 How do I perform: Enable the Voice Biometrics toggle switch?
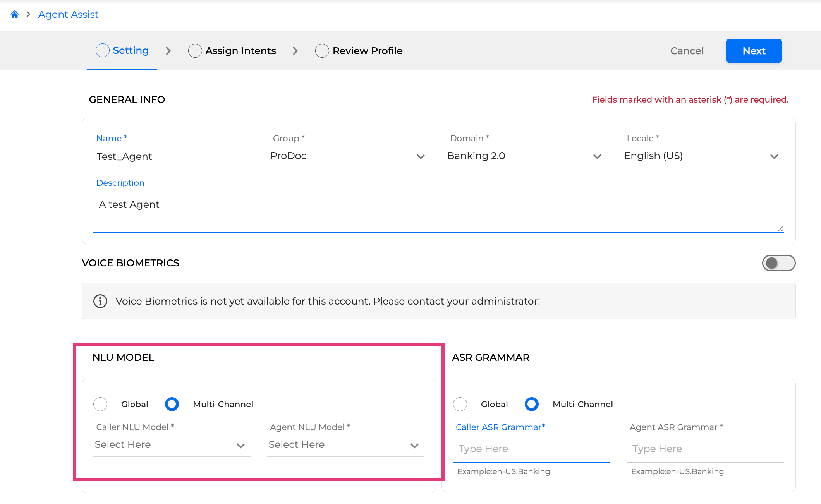[x=778, y=263]
